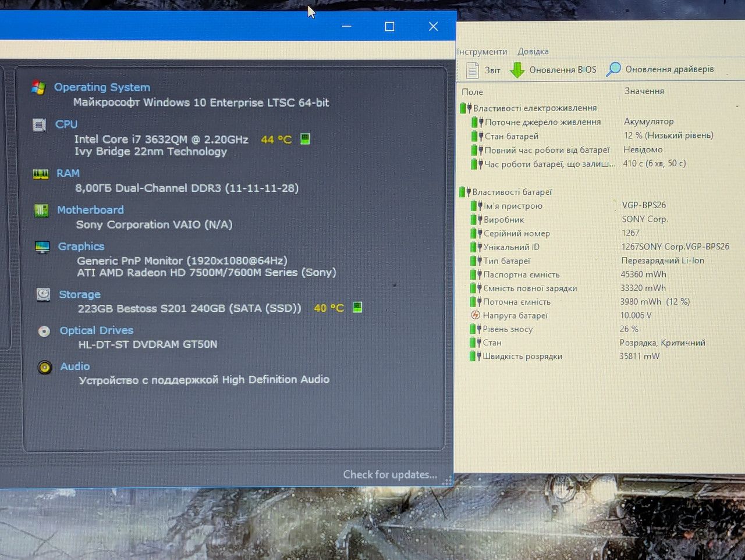Viewport: 745px width, 560px height.
Task: Click the green SSD temperature indicator
Action: (357, 307)
